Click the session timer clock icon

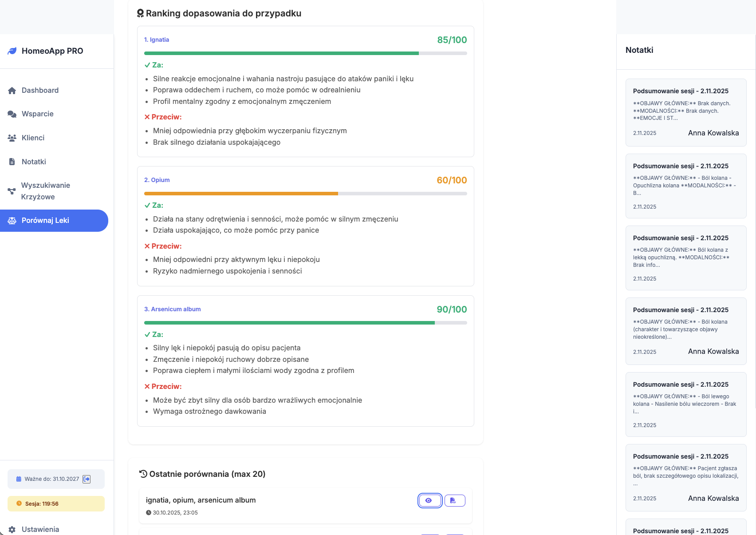pyautogui.click(x=19, y=503)
